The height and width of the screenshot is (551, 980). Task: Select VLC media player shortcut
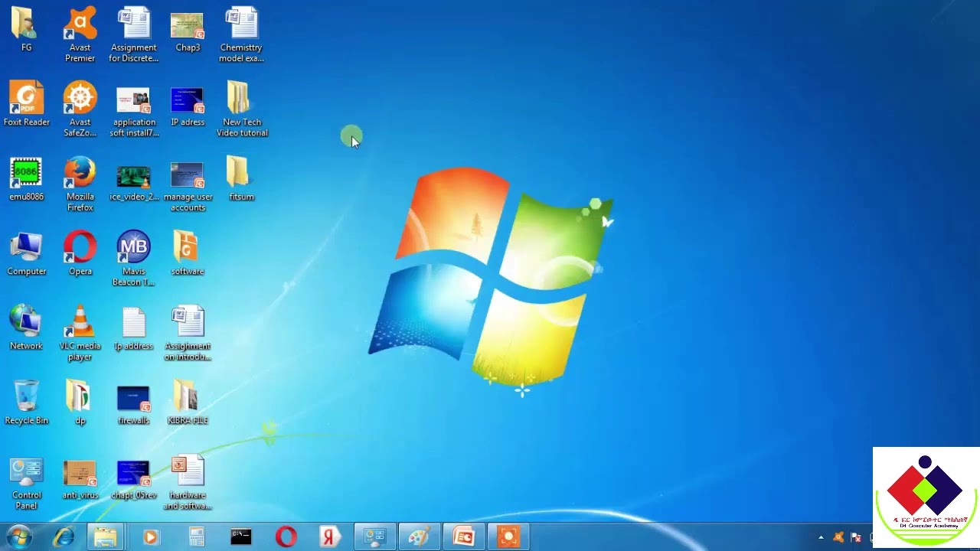80,334
